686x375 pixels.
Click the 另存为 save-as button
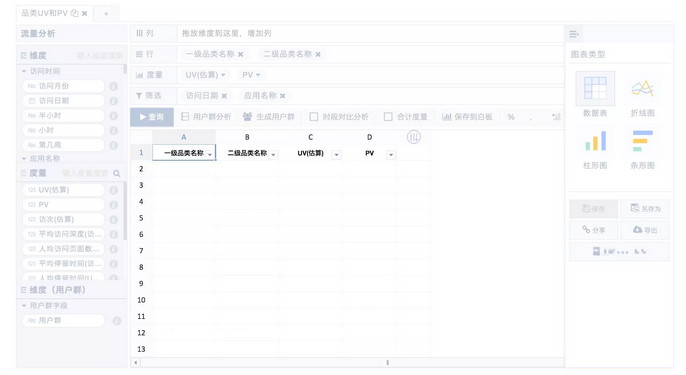tap(645, 209)
